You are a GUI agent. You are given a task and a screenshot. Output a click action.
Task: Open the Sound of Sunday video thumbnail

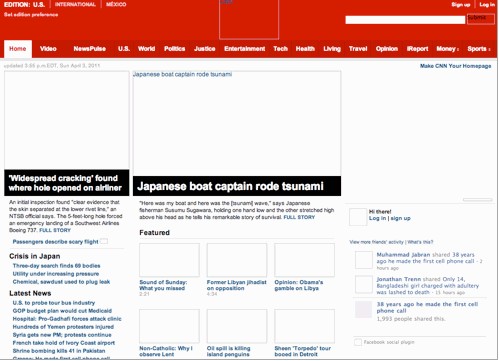point(169,260)
